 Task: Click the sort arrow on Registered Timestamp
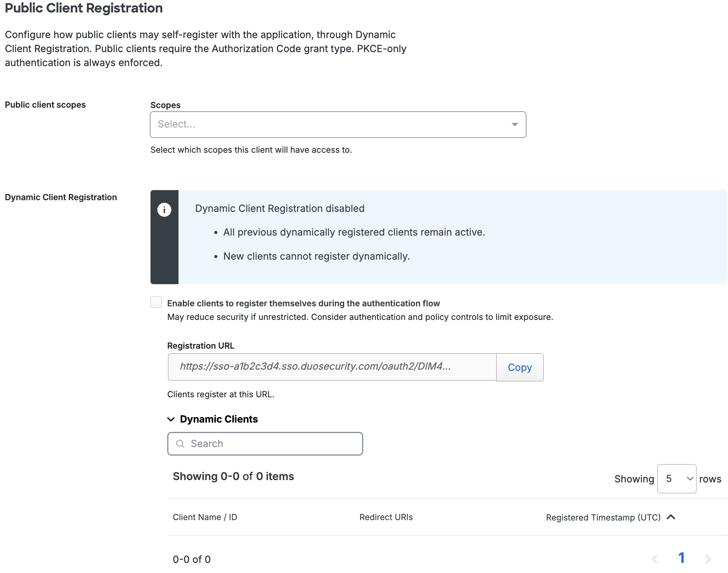click(x=671, y=517)
